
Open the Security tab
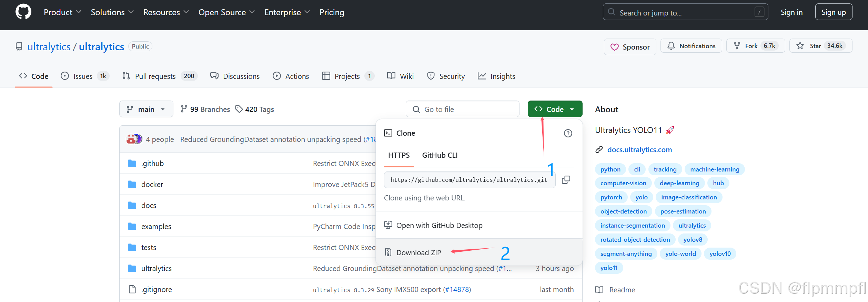[446, 76]
